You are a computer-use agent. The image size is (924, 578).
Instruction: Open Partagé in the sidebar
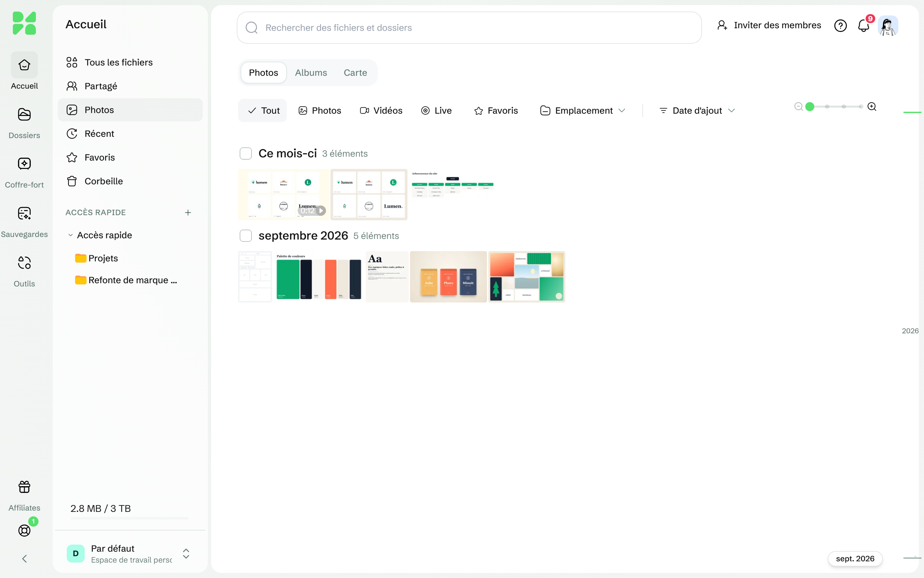tap(130, 86)
